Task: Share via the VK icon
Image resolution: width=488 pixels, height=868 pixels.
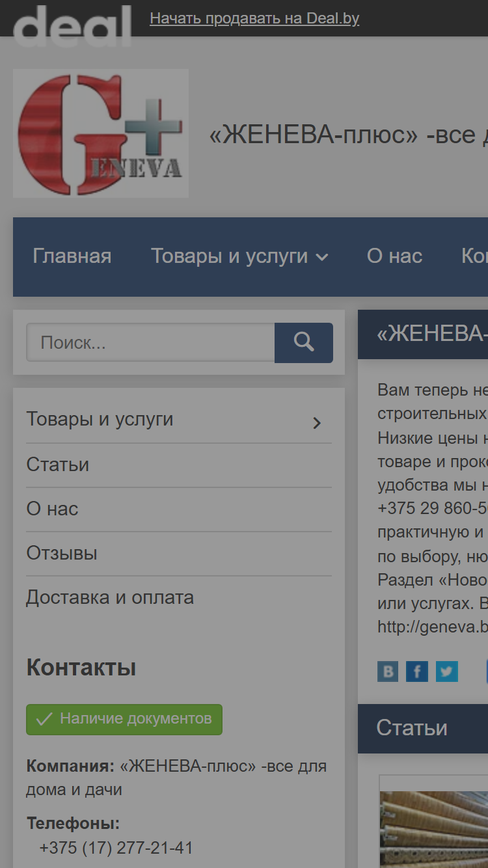Action: click(x=388, y=671)
